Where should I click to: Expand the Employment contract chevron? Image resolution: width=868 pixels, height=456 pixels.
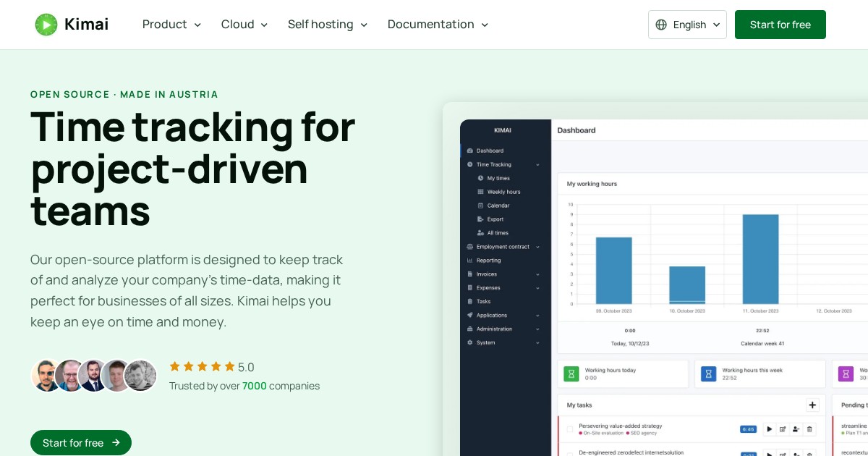537,247
